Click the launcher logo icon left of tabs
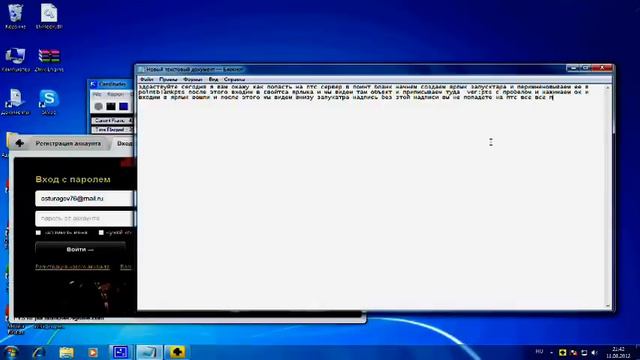Screen dimensions: 640x360 20,143
